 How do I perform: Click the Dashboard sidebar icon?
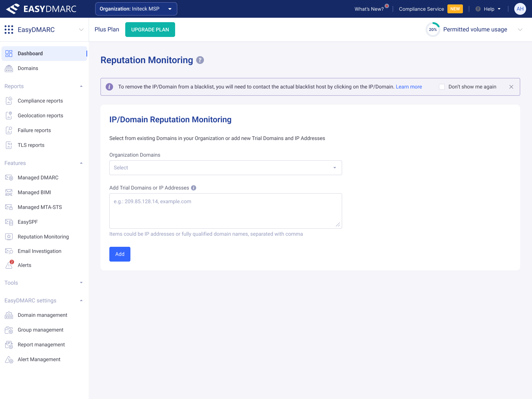9,54
